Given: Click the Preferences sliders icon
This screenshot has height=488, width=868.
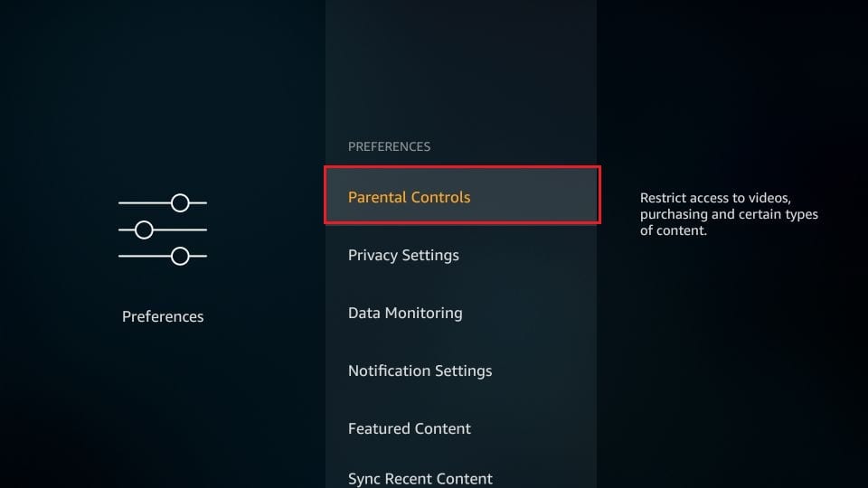Looking at the screenshot, I should click(x=163, y=230).
